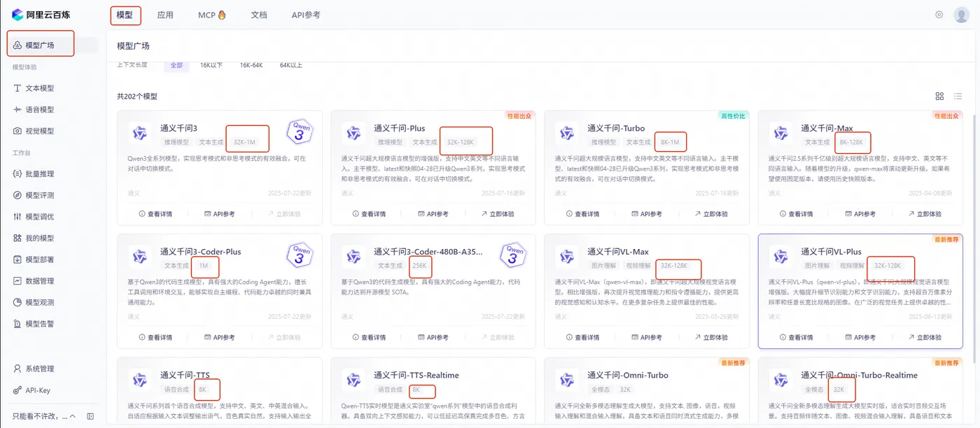The height and width of the screenshot is (428, 980).
Task: Click the 模型广场 page heading
Action: tap(133, 45)
